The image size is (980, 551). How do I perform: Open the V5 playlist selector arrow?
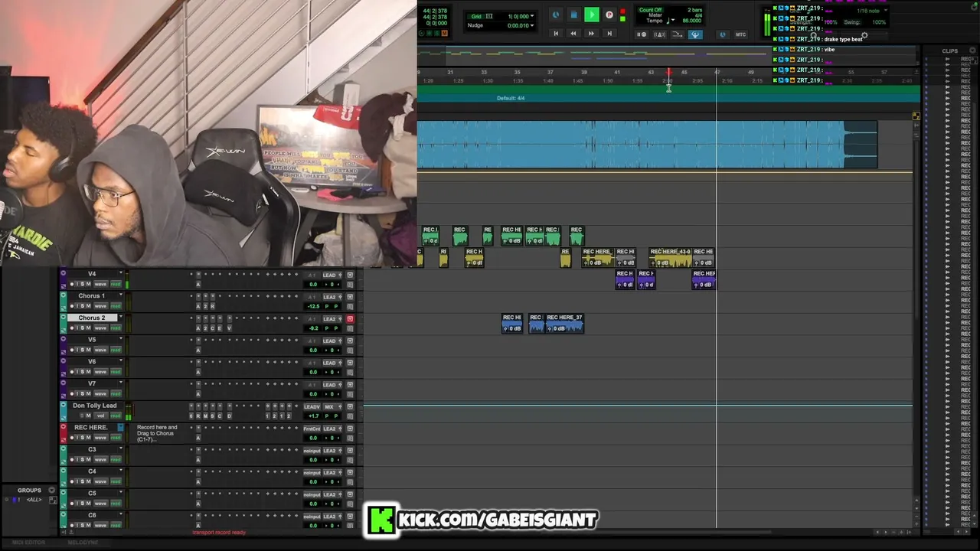[120, 340]
